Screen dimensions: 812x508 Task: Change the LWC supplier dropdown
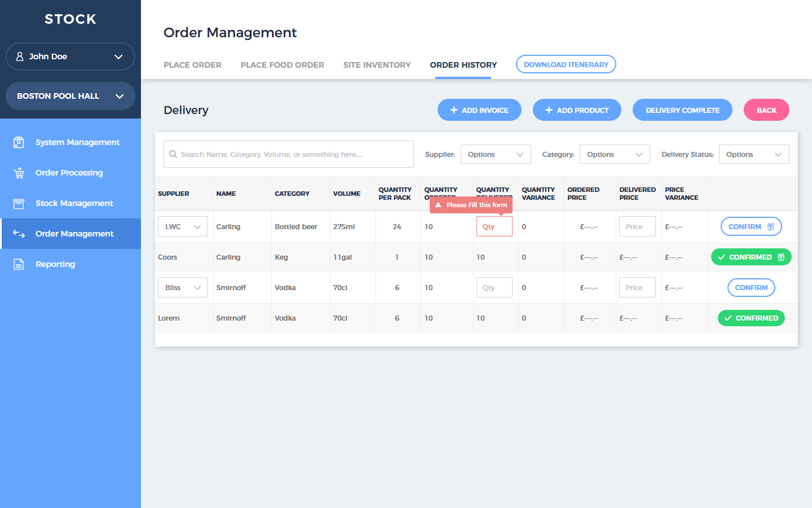pos(182,226)
